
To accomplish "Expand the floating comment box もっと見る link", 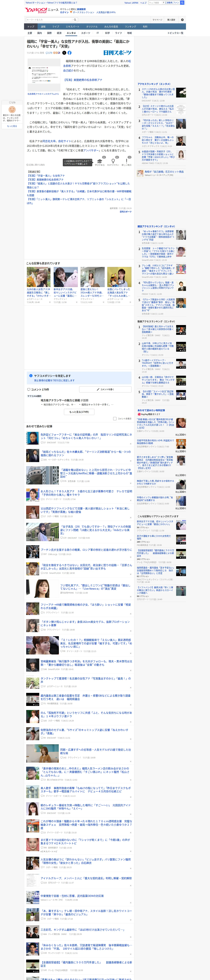I will click(12, 126).
